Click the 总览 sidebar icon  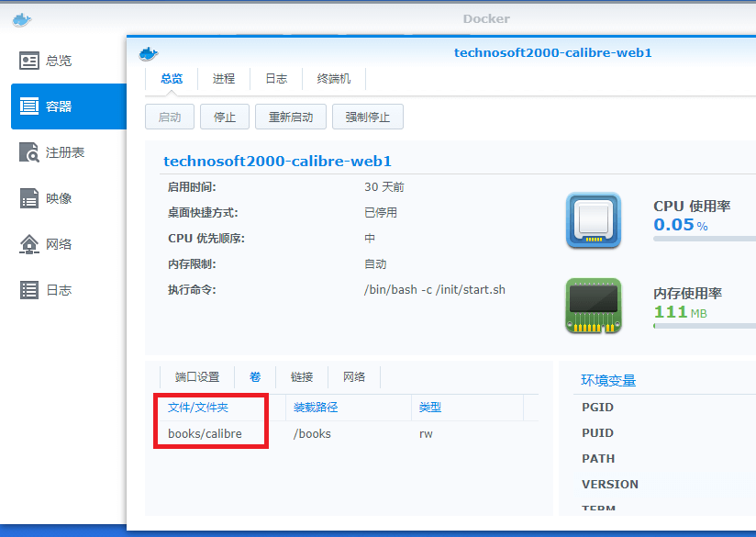29,61
